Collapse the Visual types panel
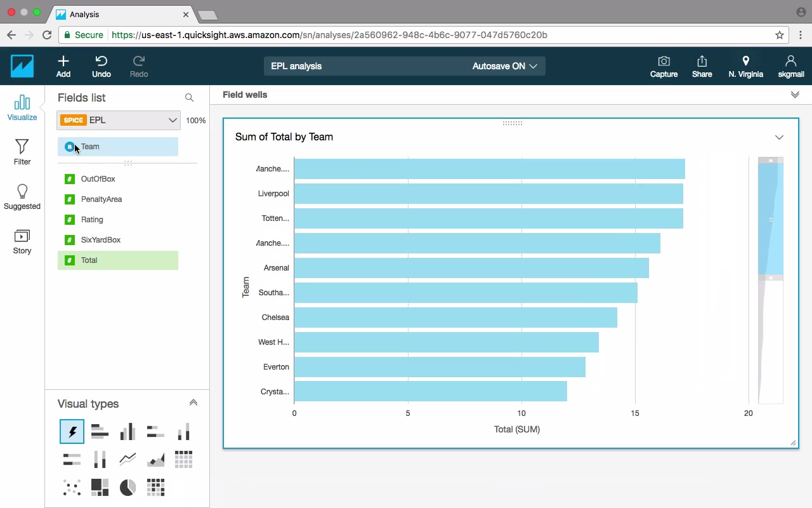 click(x=193, y=403)
